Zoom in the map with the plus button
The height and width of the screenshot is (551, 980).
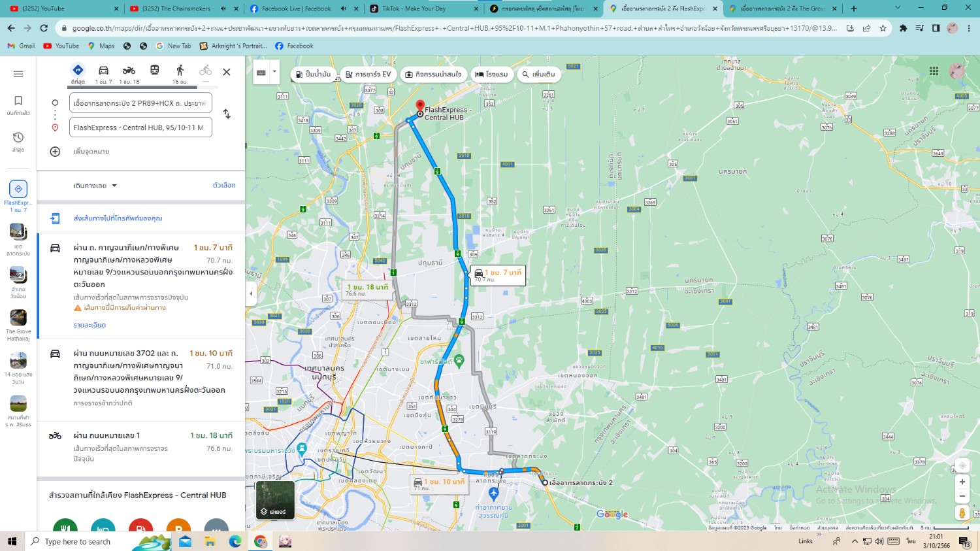962,482
